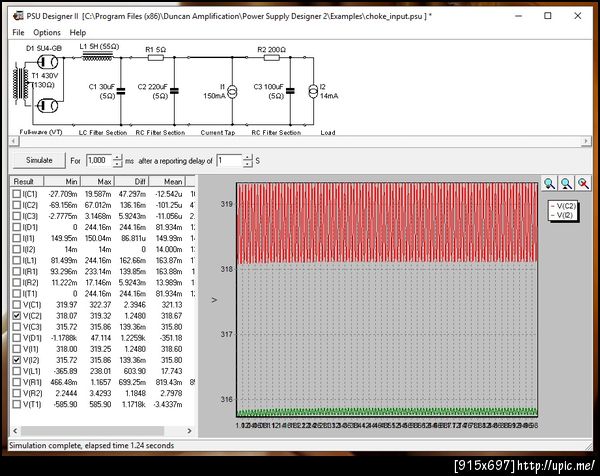600x476 pixels.
Task: Click the zoom magnifier with down arrow
Action: (549, 183)
